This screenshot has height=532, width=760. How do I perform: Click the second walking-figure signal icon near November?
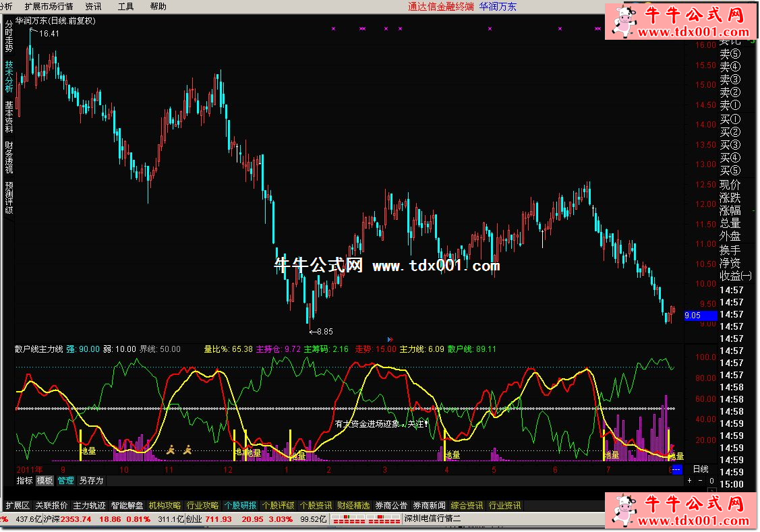188,450
